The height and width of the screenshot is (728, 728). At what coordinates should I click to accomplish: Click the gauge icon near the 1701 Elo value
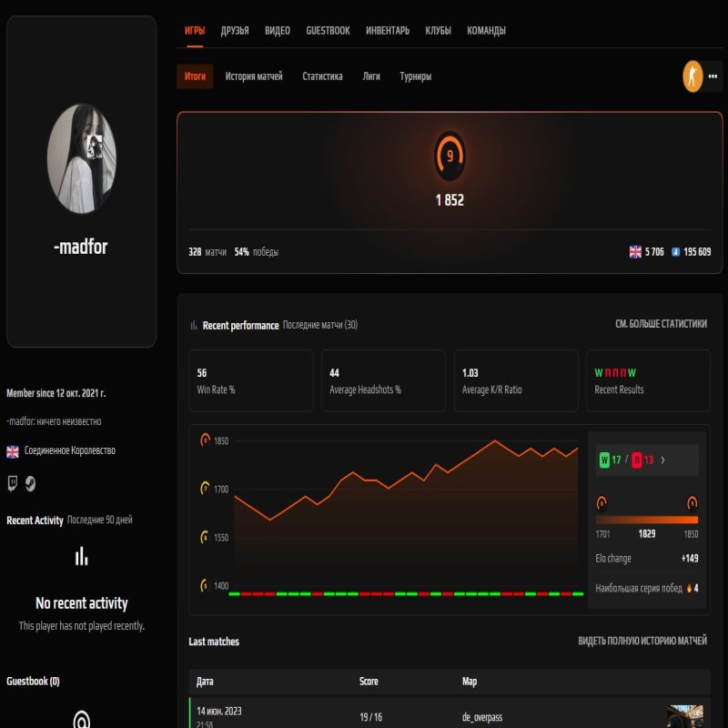pyautogui.click(x=602, y=502)
